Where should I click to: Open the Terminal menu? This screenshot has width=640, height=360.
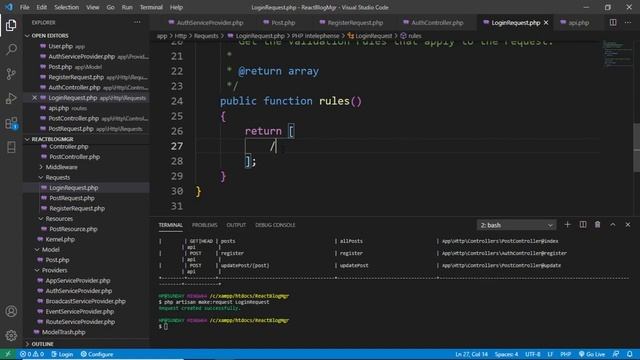click(x=151, y=7)
